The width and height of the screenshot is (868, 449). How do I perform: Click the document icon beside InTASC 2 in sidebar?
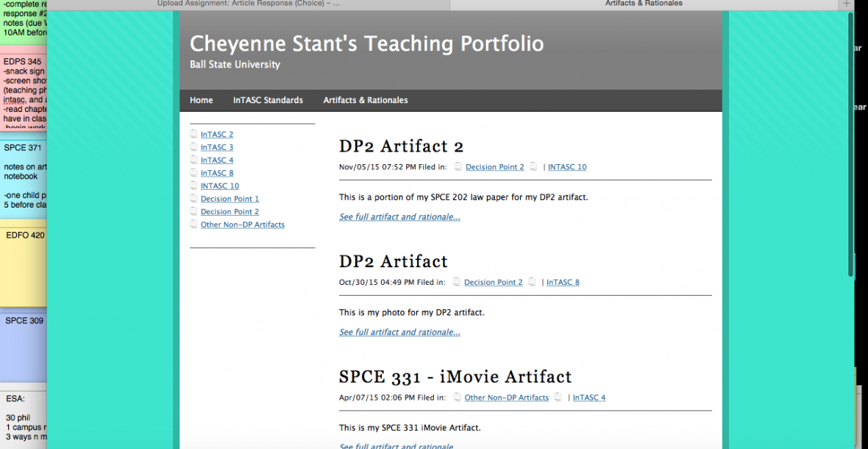click(x=193, y=135)
